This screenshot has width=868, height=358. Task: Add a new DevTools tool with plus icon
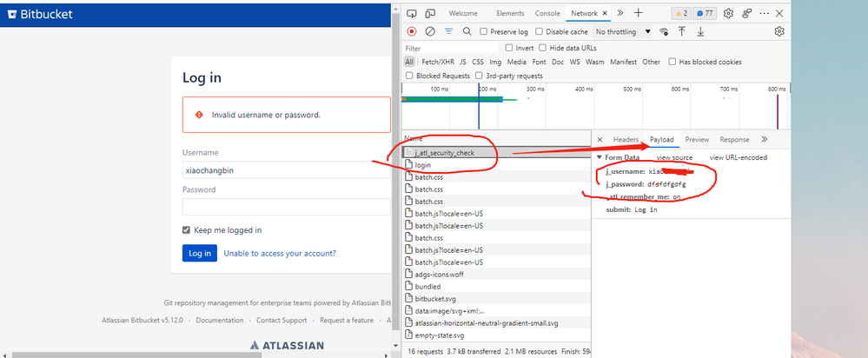(639, 13)
